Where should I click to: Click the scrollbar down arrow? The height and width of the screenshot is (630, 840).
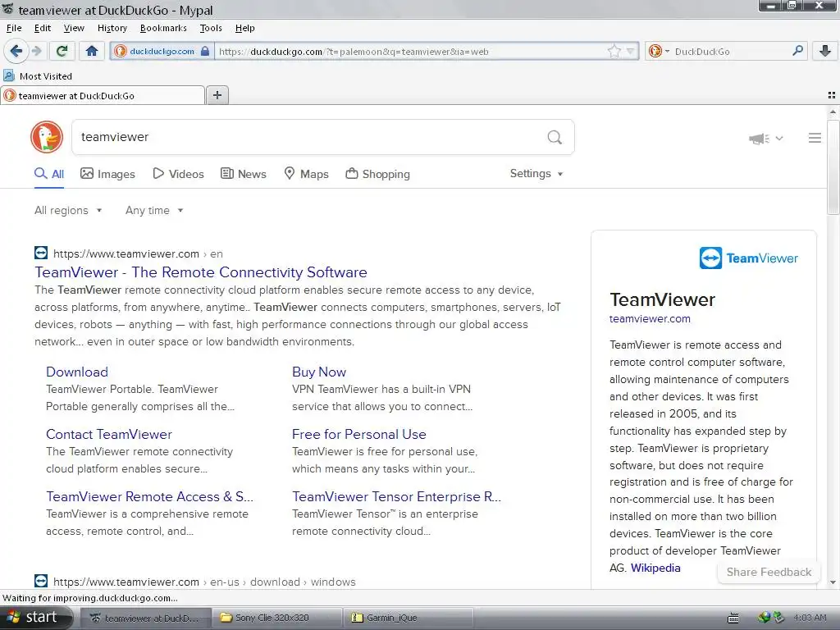tap(833, 583)
